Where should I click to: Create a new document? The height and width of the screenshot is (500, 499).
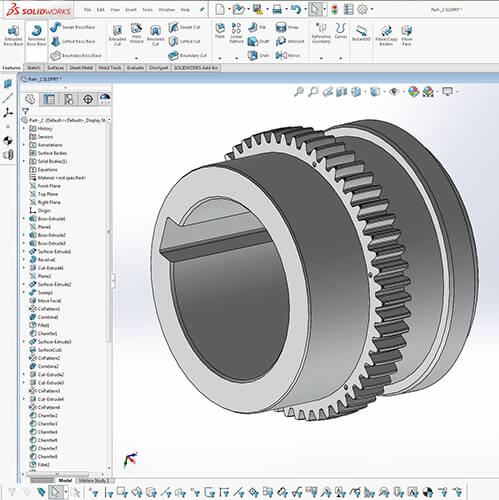[220, 9]
